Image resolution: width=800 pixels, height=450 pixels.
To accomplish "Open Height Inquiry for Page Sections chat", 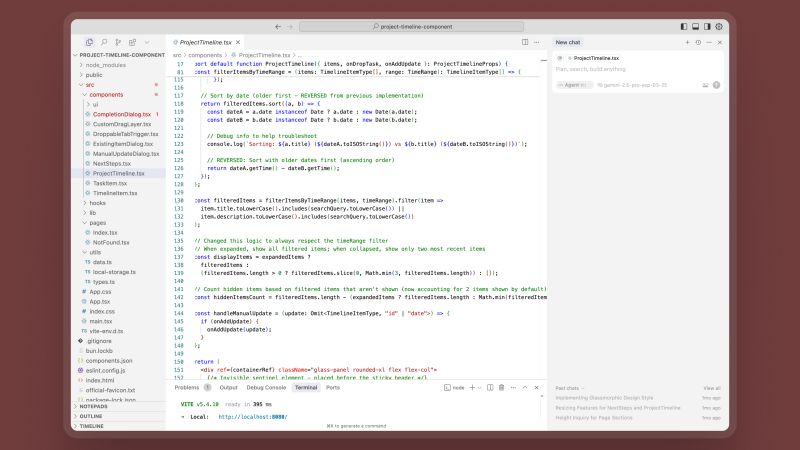I will tap(594, 418).
